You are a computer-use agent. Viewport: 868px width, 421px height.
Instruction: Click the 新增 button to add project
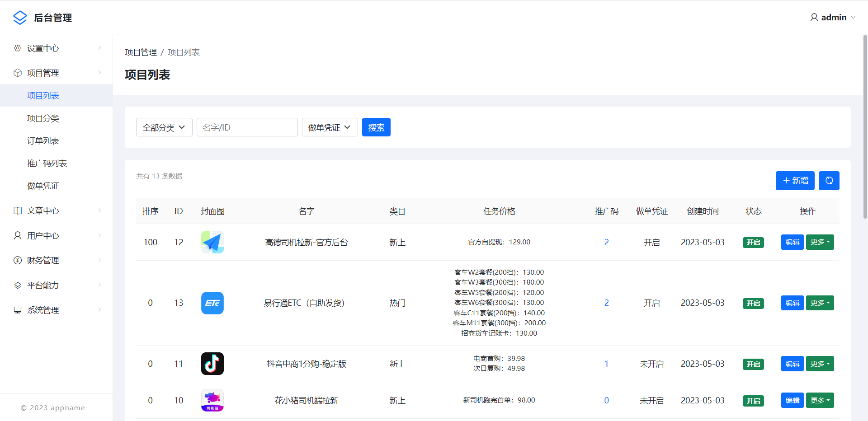tap(795, 181)
